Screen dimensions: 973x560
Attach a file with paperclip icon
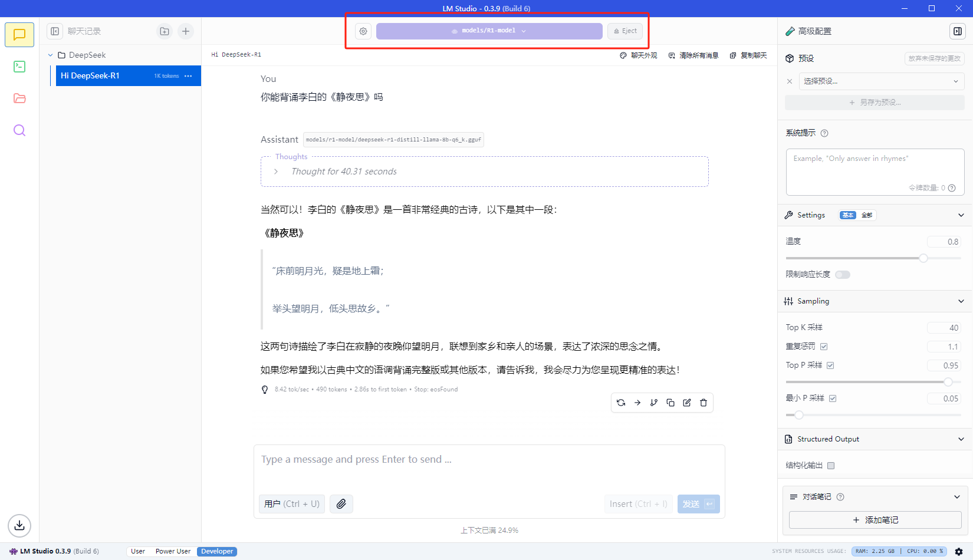tap(341, 504)
